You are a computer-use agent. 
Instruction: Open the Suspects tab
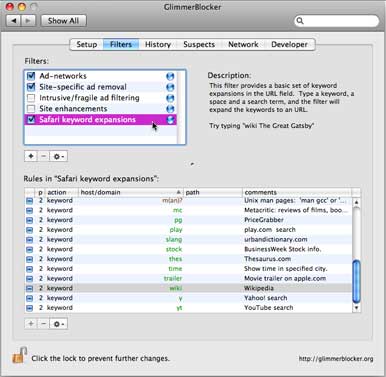pyautogui.click(x=199, y=44)
